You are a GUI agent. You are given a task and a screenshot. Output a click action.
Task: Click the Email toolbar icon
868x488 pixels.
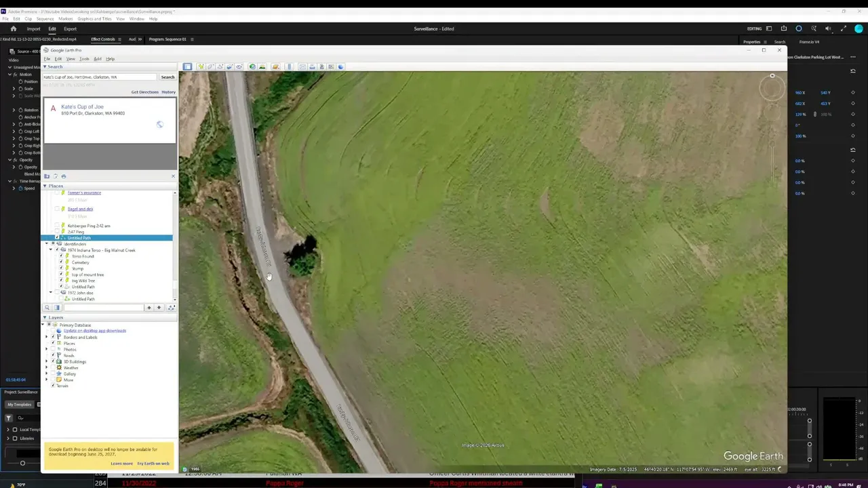click(x=302, y=66)
